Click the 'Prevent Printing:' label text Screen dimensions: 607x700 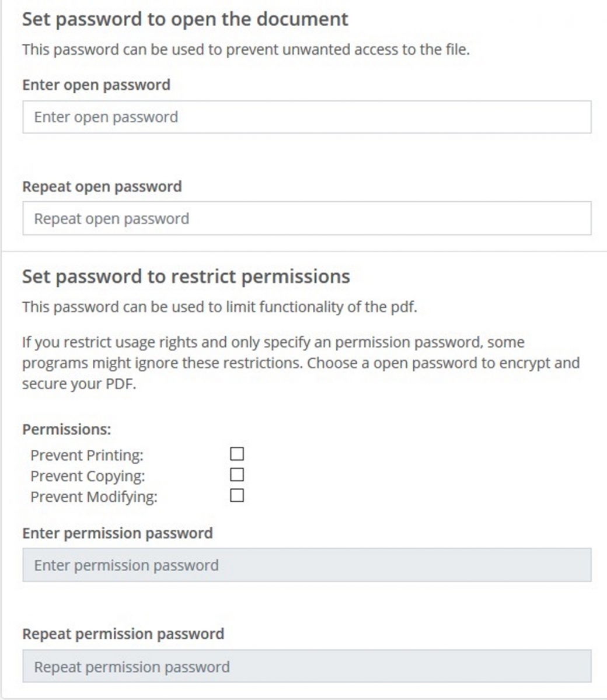click(x=87, y=455)
